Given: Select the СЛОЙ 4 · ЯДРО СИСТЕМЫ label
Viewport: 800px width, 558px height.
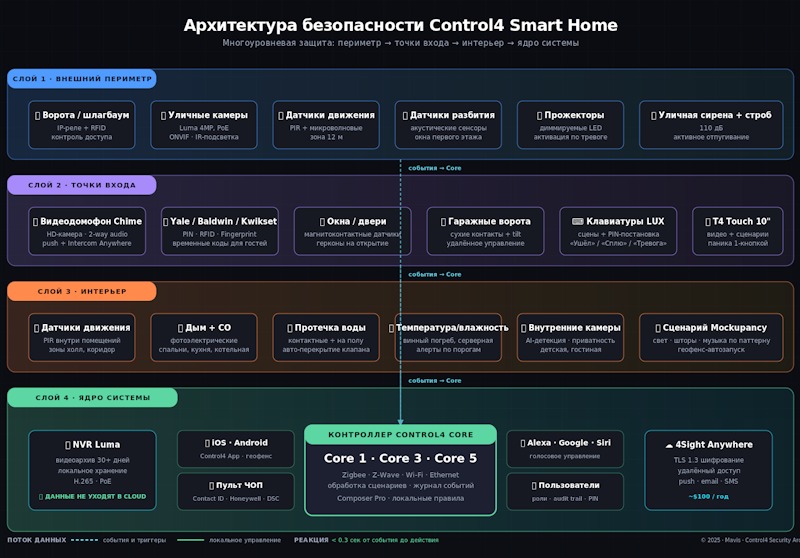Looking at the screenshot, I should (92, 397).
